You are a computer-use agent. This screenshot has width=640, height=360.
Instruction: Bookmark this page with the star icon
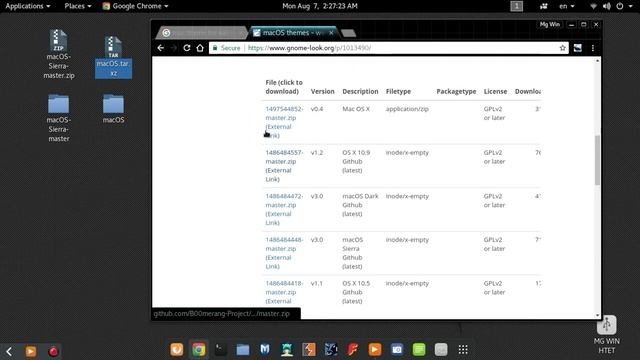click(x=562, y=48)
